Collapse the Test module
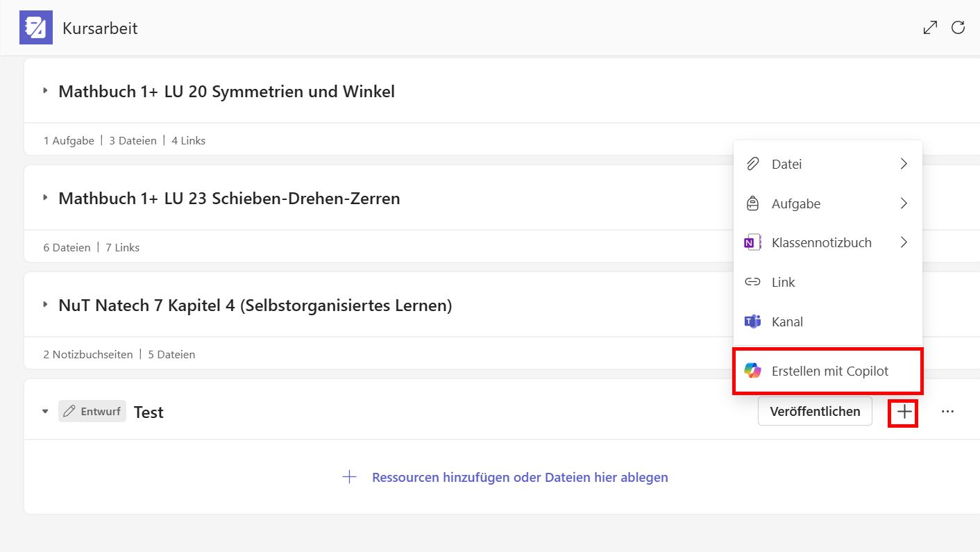The width and height of the screenshot is (980, 552). pyautogui.click(x=45, y=412)
